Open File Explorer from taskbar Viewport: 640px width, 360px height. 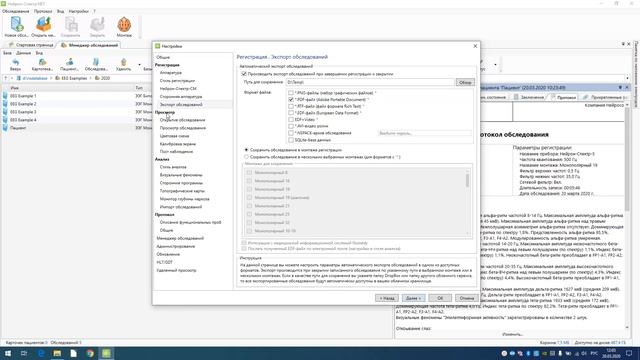tap(57, 353)
